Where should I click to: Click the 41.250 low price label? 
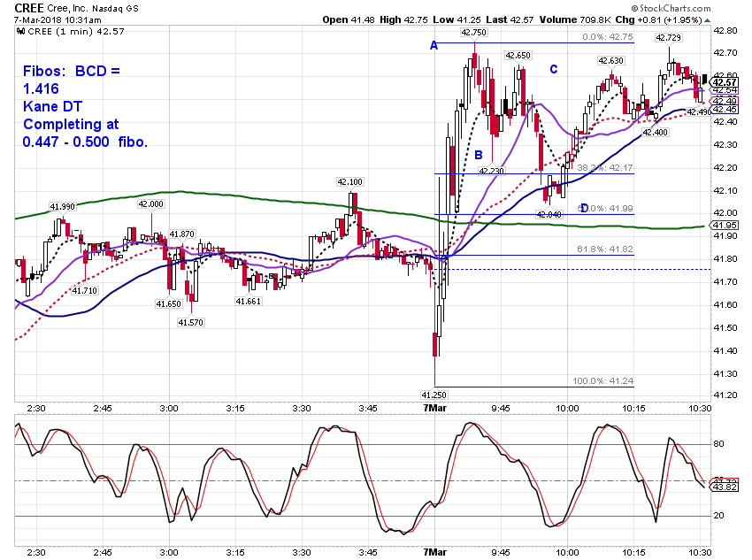point(434,395)
